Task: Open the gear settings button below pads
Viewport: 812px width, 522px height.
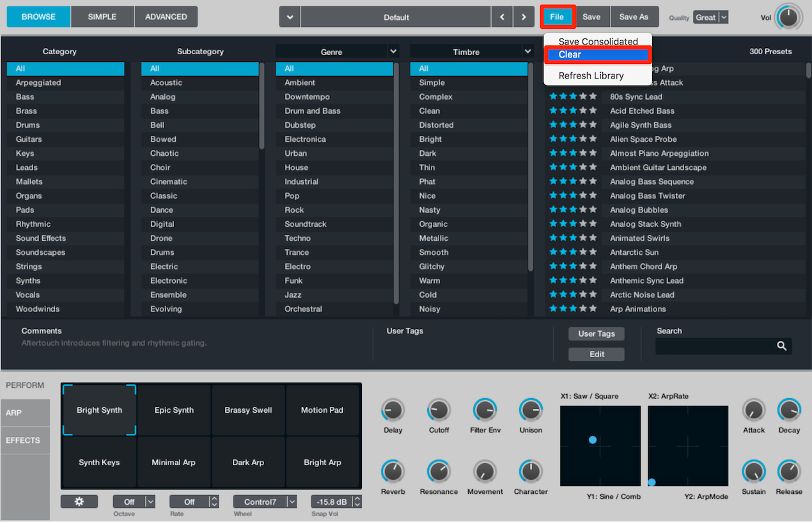Action: 79,502
